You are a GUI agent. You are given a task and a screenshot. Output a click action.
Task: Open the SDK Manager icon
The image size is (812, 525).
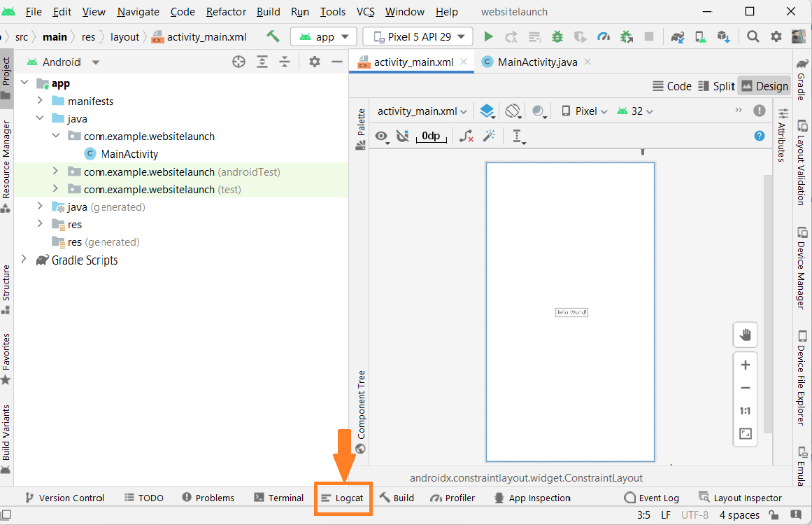click(x=724, y=36)
